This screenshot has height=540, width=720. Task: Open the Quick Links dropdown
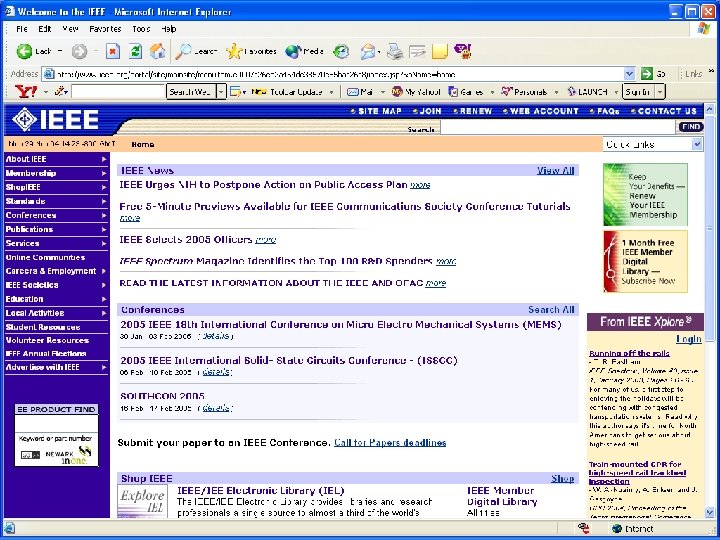tap(697, 144)
